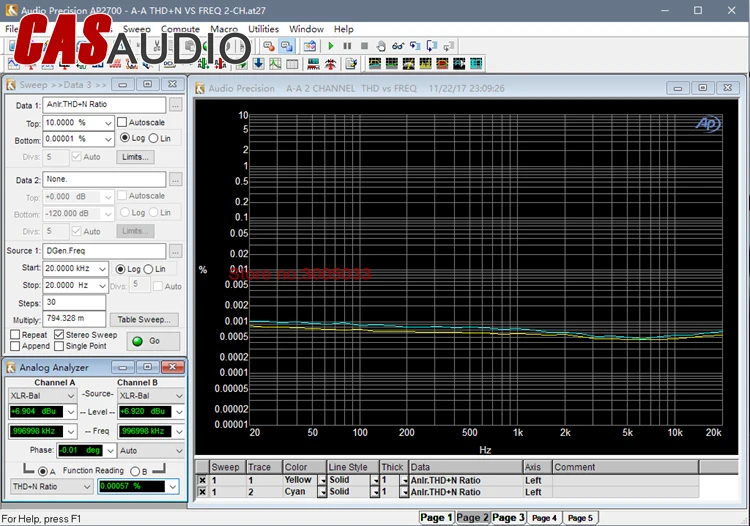The height and width of the screenshot is (526, 750).
Task: Open the Window menu
Action: click(x=306, y=29)
